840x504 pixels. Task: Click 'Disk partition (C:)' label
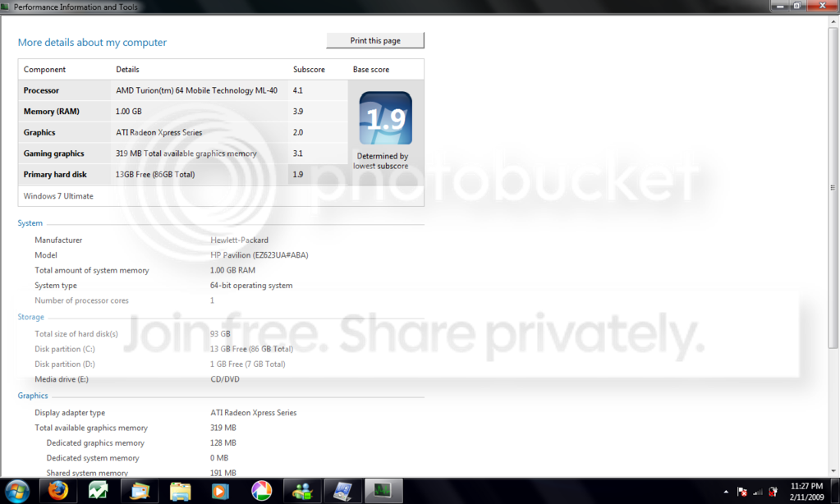(65, 349)
